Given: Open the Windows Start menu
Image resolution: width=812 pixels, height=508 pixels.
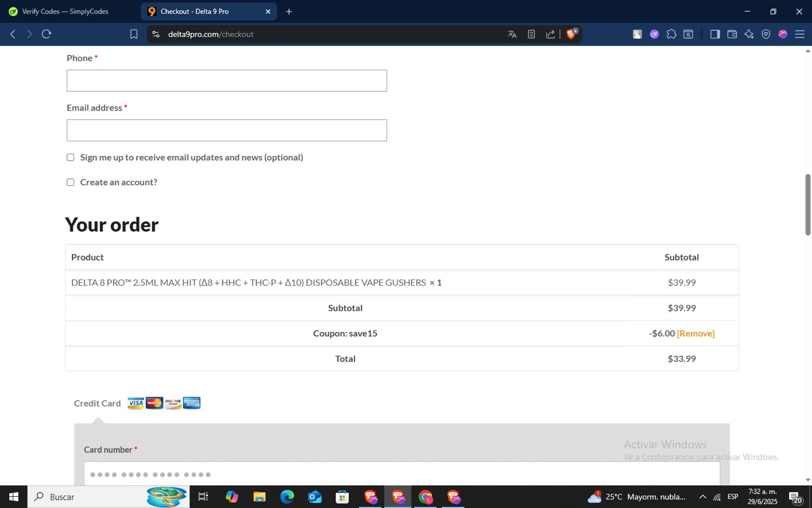Looking at the screenshot, I should coord(14,497).
